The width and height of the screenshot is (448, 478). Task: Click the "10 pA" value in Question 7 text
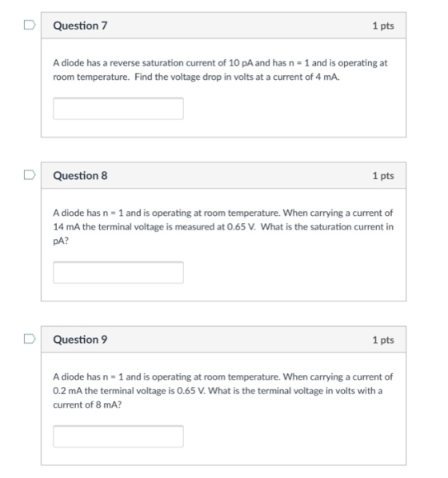242,63
